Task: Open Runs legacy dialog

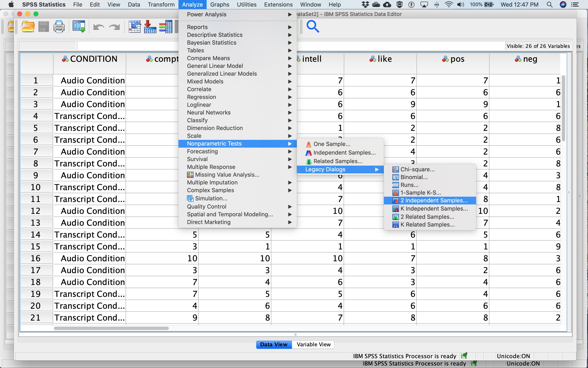Action: [430, 185]
